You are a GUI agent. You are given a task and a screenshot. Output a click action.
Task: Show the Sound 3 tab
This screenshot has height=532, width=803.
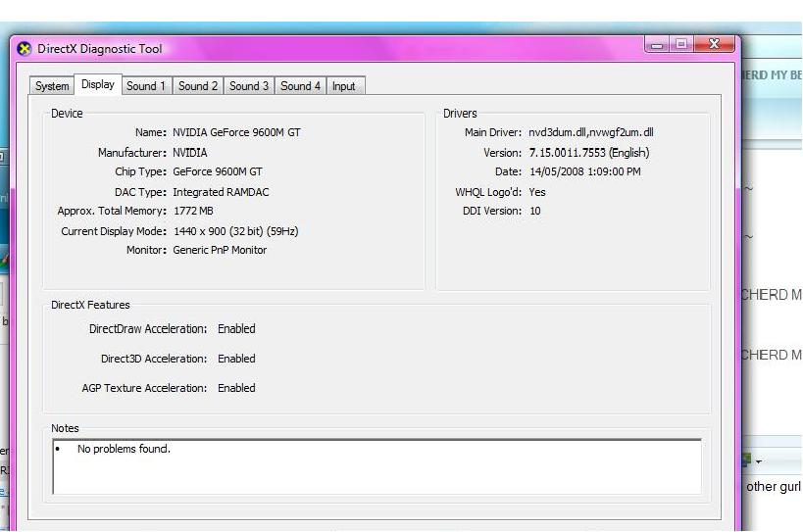[249, 86]
